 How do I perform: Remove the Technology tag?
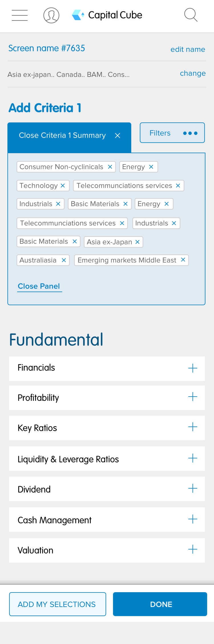(x=63, y=186)
